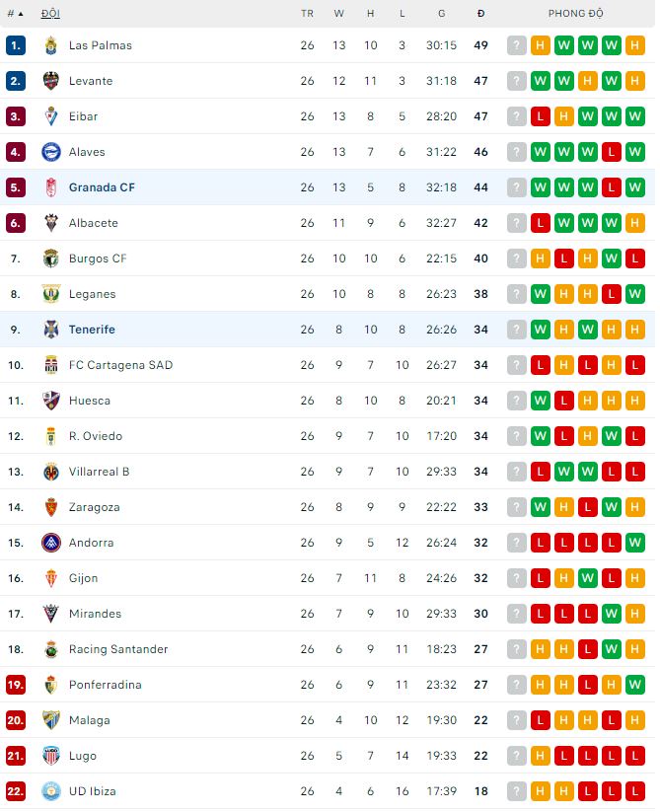Click the Malaga club logo
Image resolution: width=660 pixels, height=812 pixels.
click(x=51, y=720)
